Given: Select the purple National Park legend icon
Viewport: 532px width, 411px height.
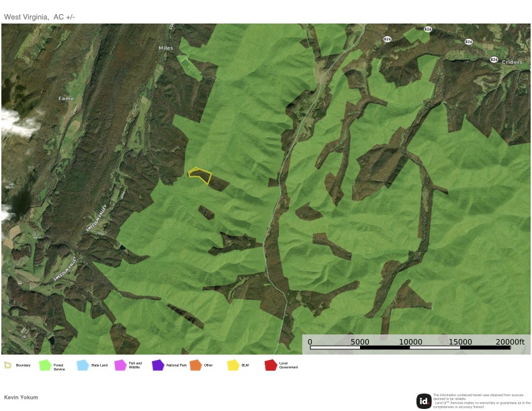Looking at the screenshot, I should (x=158, y=365).
